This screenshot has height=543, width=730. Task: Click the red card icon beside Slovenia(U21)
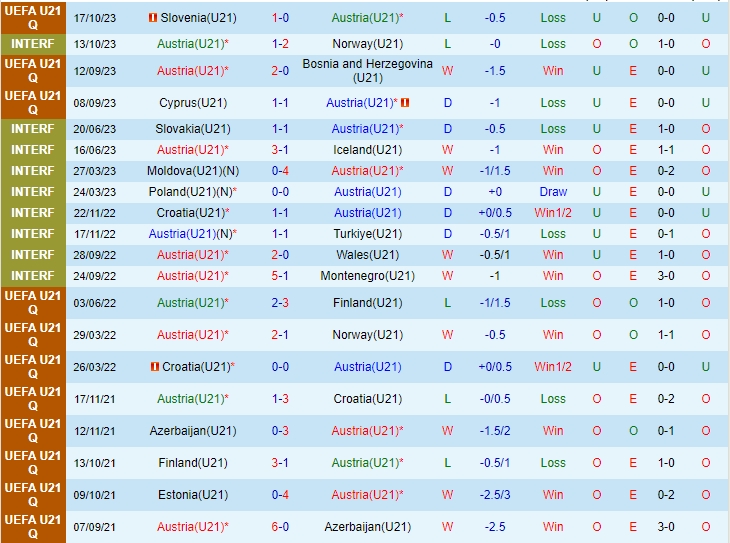(x=153, y=18)
